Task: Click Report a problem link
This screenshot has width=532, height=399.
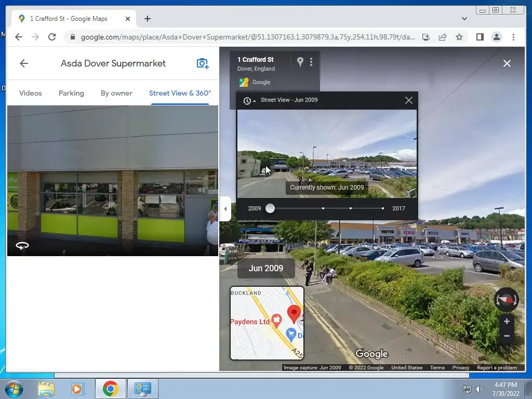Action: coord(497,367)
